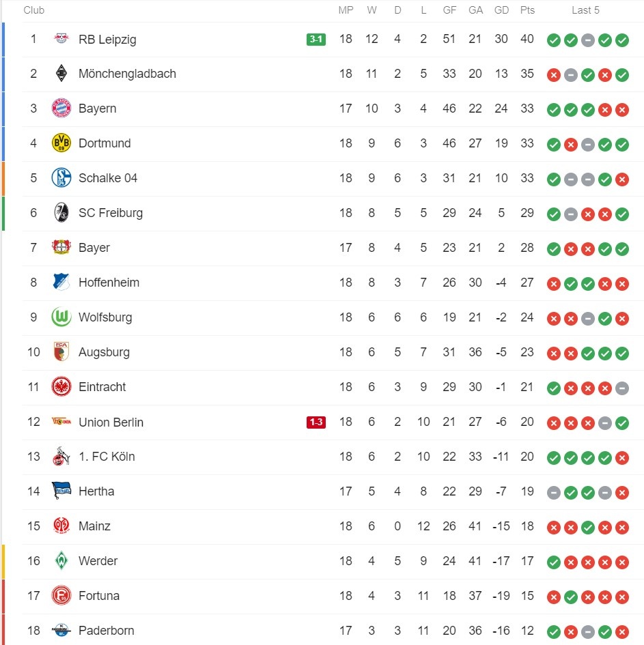The width and height of the screenshot is (644, 645).
Task: Click the Eintracht eagle crest
Action: point(61,387)
